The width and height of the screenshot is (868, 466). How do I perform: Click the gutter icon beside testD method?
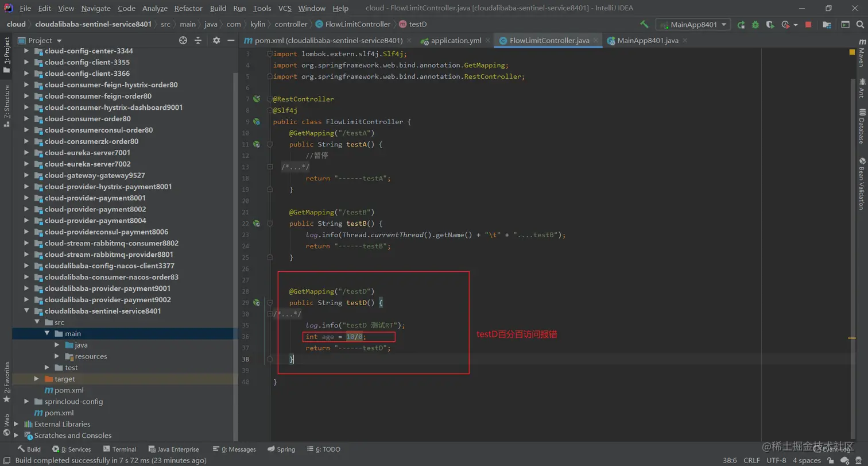(x=257, y=302)
